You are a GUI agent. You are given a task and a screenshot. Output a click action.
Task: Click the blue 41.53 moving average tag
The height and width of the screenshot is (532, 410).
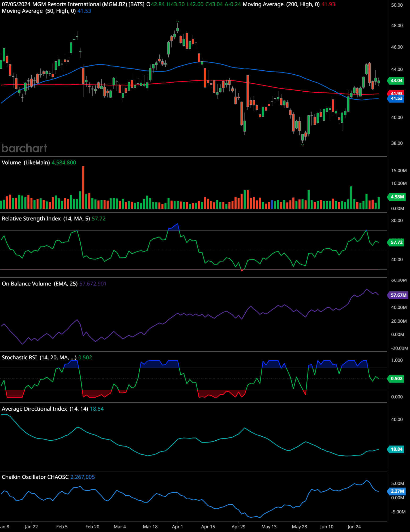[396, 99]
